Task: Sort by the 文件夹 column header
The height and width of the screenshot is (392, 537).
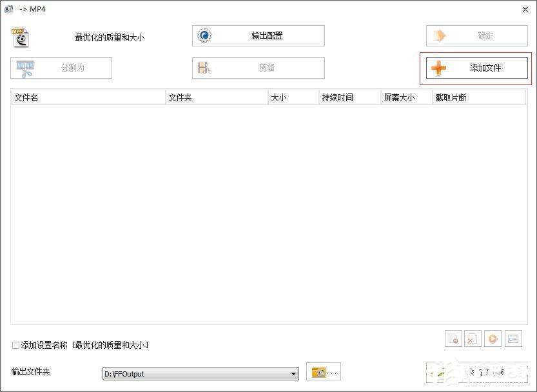Action: click(x=217, y=97)
